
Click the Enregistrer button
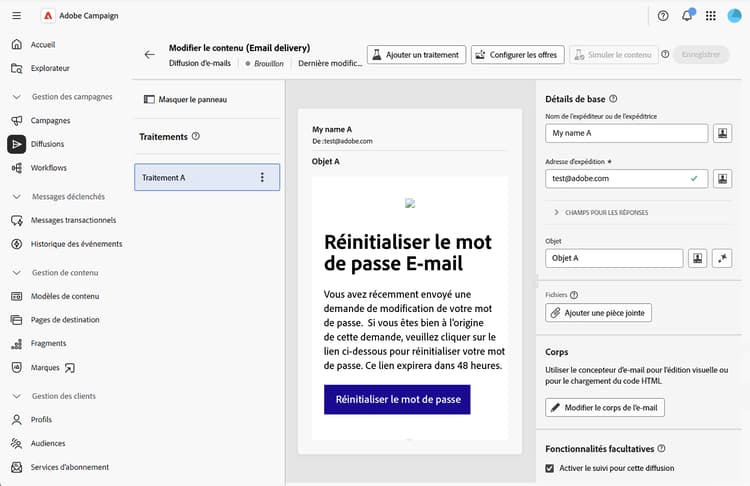(701, 55)
